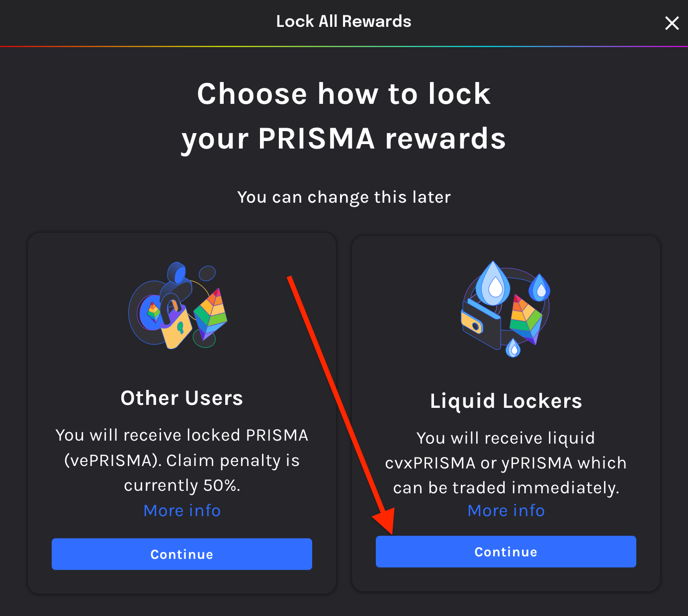Click the 'Lock All Rewards' dialog title
Image resolution: width=688 pixels, height=616 pixels.
click(x=344, y=21)
